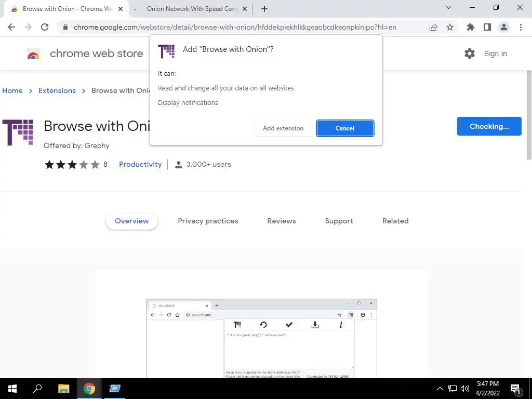The height and width of the screenshot is (399, 532).
Task: Open the Productivity category link
Action: 140,164
